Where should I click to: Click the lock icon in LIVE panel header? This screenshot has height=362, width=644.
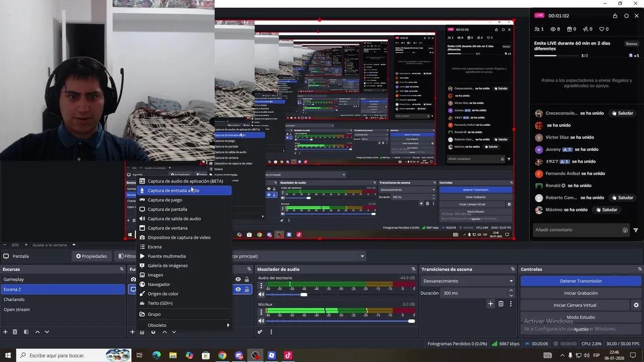615,16
